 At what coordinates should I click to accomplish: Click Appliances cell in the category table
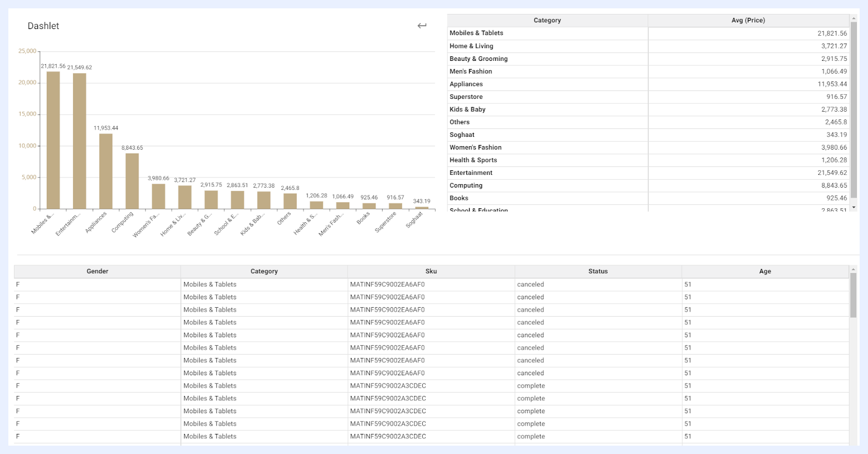[x=547, y=84]
